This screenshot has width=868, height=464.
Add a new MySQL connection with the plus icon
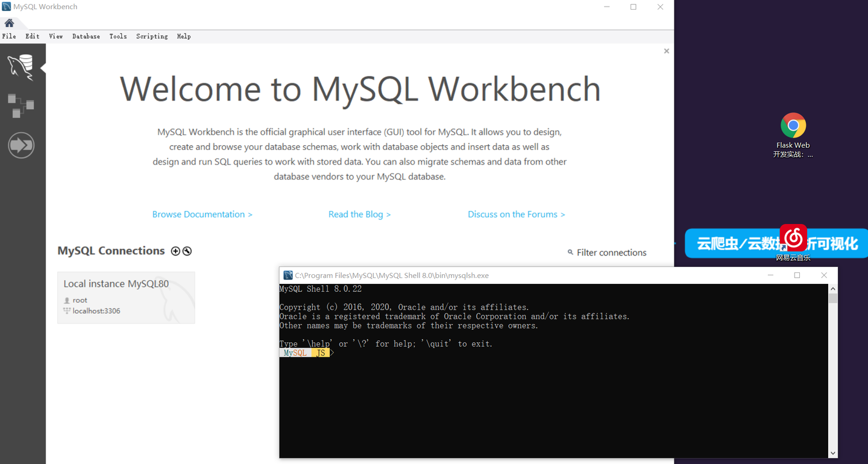pyautogui.click(x=175, y=251)
